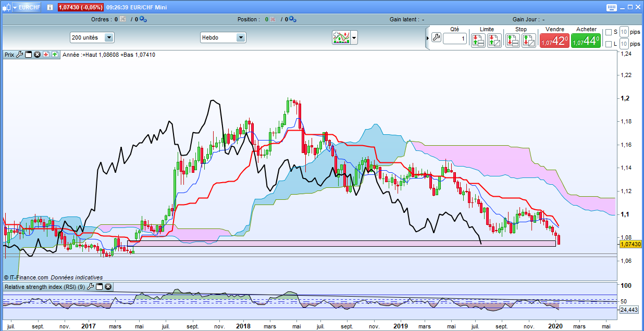The image size is (644, 331).
Task: Open the Hebdo timeframe dropdown
Action: (x=223, y=37)
